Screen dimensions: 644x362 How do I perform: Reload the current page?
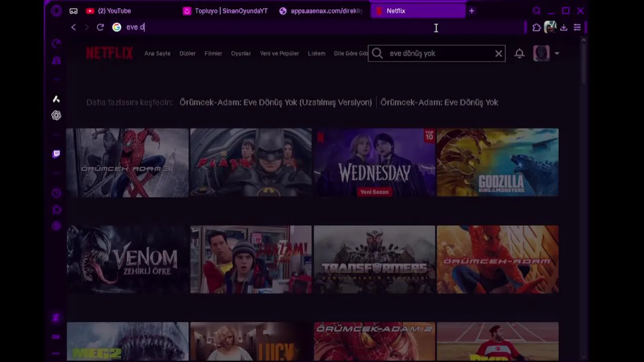click(100, 27)
